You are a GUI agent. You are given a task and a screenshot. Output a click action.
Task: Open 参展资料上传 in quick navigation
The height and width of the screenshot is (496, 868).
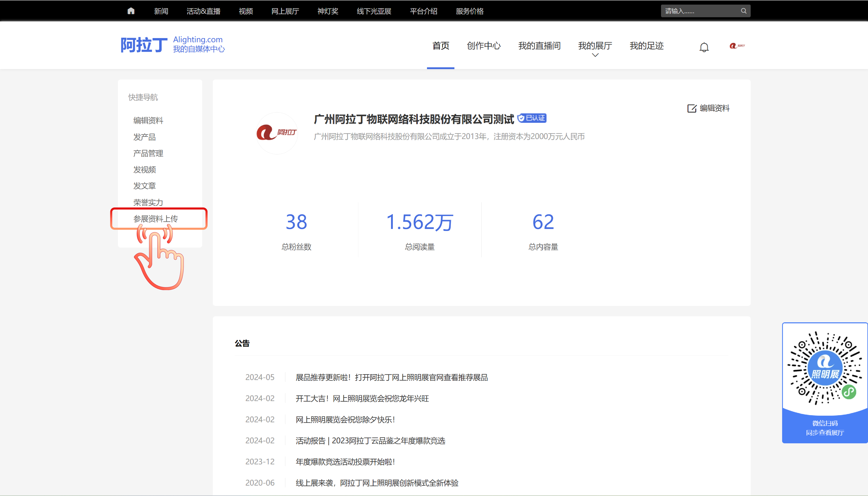(x=156, y=219)
